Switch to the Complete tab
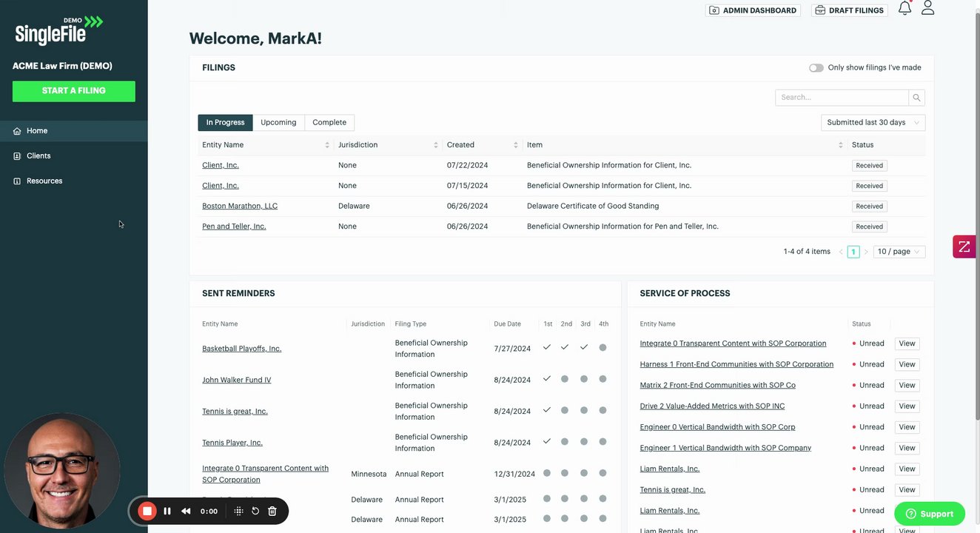Image resolution: width=980 pixels, height=533 pixels. [329, 123]
